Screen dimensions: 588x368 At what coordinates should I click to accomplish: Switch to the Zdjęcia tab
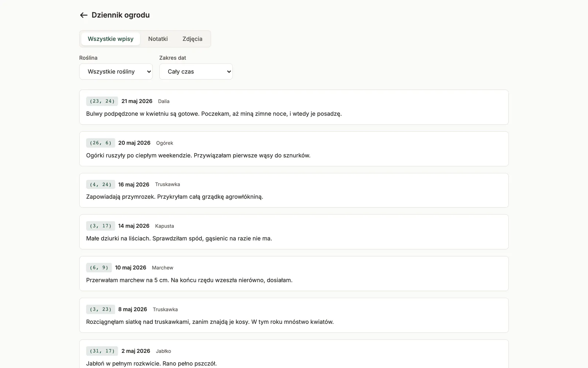click(192, 39)
